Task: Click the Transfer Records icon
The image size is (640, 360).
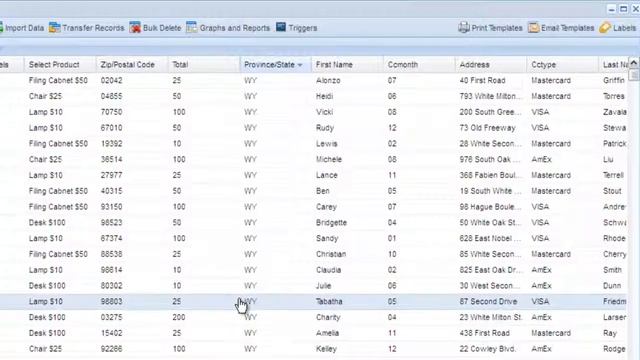Action: (54, 28)
